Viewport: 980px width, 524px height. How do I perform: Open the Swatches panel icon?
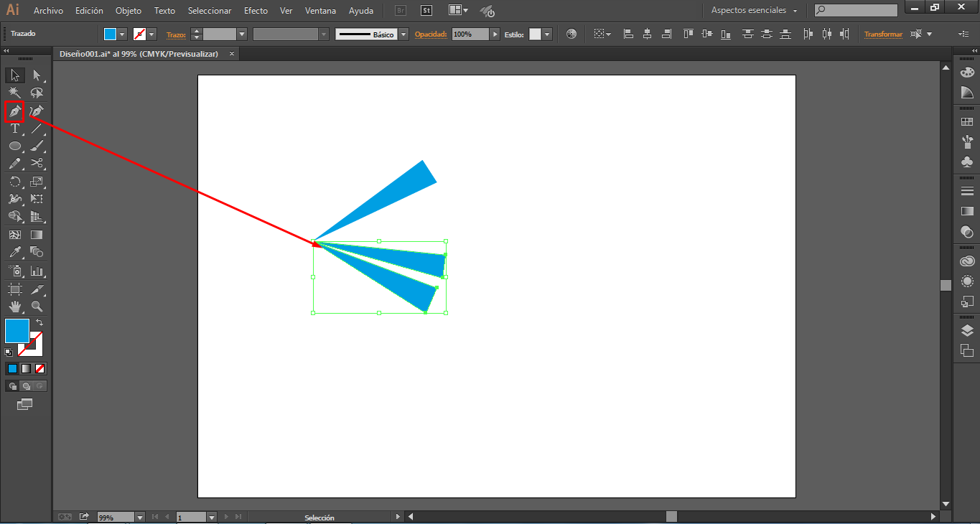(967, 122)
